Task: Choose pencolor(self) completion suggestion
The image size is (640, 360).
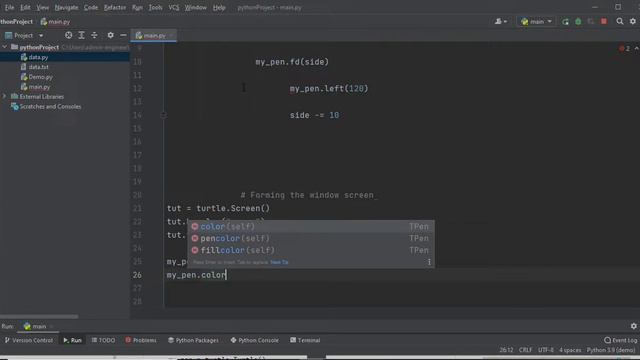Action: coord(311,238)
